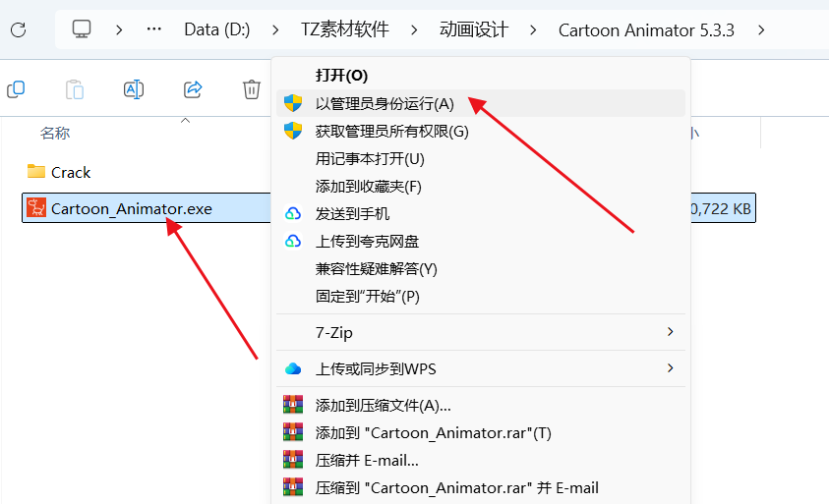This screenshot has height=504, width=829.
Task: Click WinRAR icon beside 压缩并 E-mail
Action: click(x=293, y=459)
